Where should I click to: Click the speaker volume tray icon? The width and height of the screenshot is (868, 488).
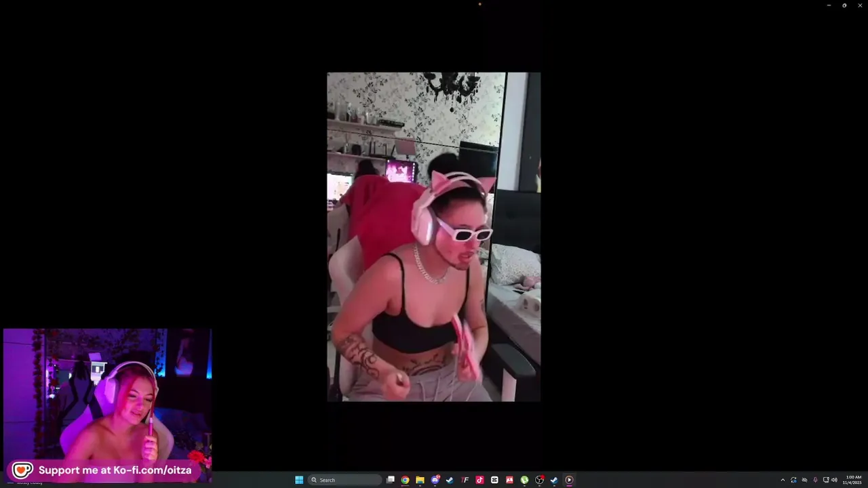tap(834, 480)
